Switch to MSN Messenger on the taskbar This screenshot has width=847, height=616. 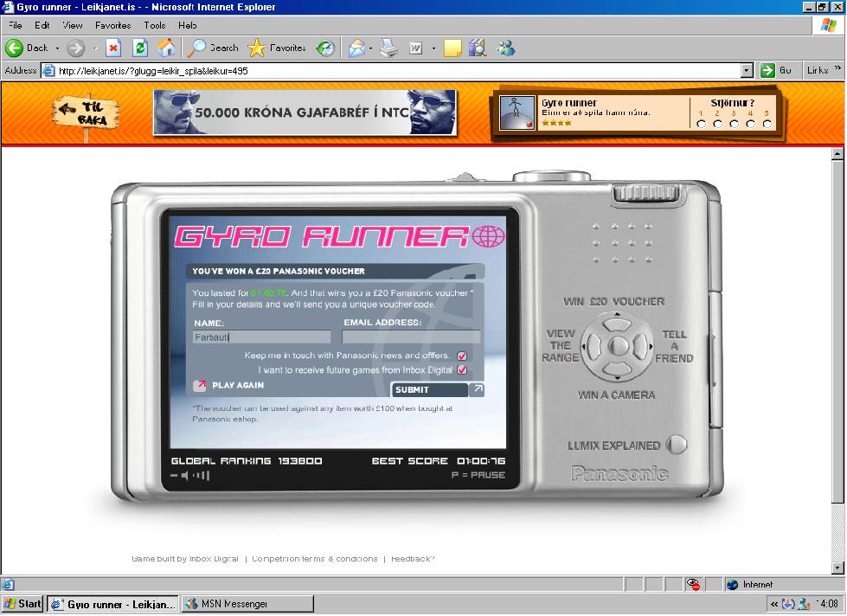tap(247, 604)
